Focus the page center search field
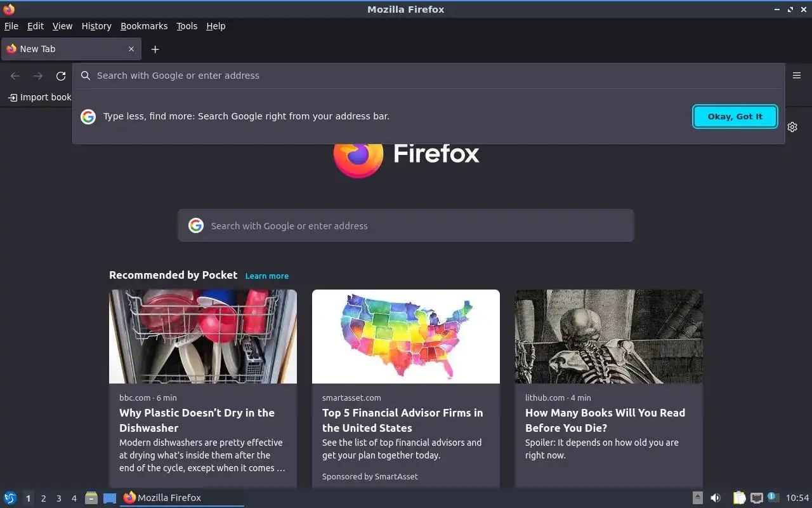812x508 pixels. [x=406, y=225]
